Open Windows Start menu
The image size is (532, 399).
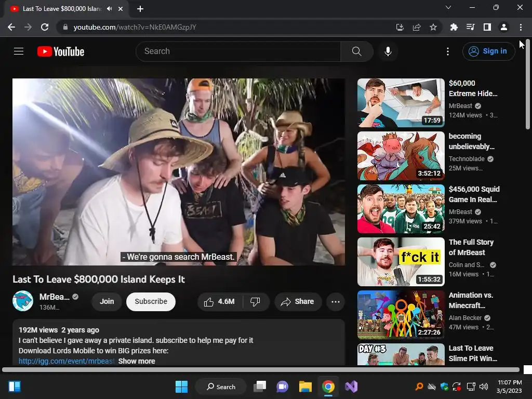(x=181, y=387)
